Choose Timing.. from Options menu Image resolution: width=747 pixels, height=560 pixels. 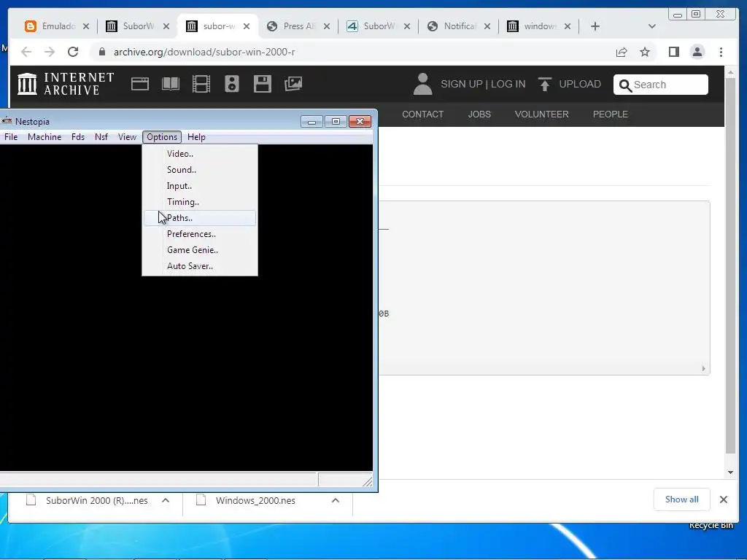click(x=200, y=202)
